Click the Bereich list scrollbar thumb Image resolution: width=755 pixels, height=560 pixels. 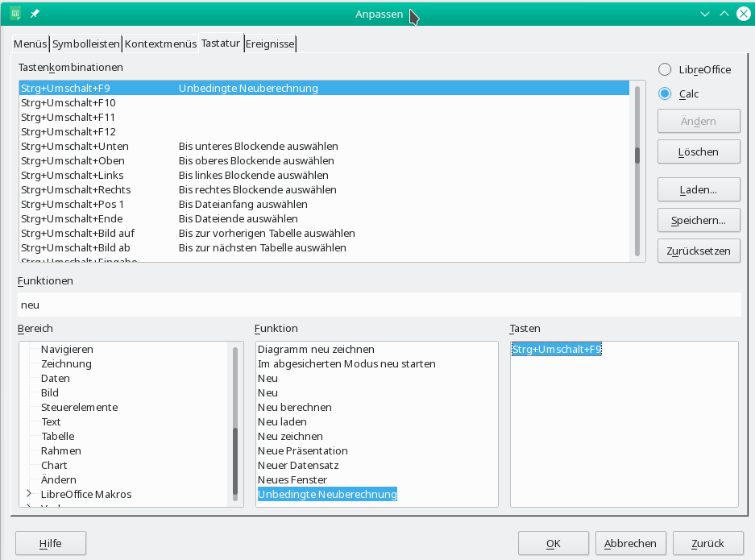235,461
